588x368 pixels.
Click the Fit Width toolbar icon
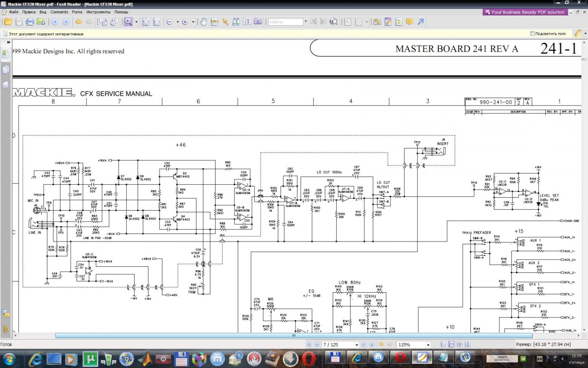pos(156,22)
